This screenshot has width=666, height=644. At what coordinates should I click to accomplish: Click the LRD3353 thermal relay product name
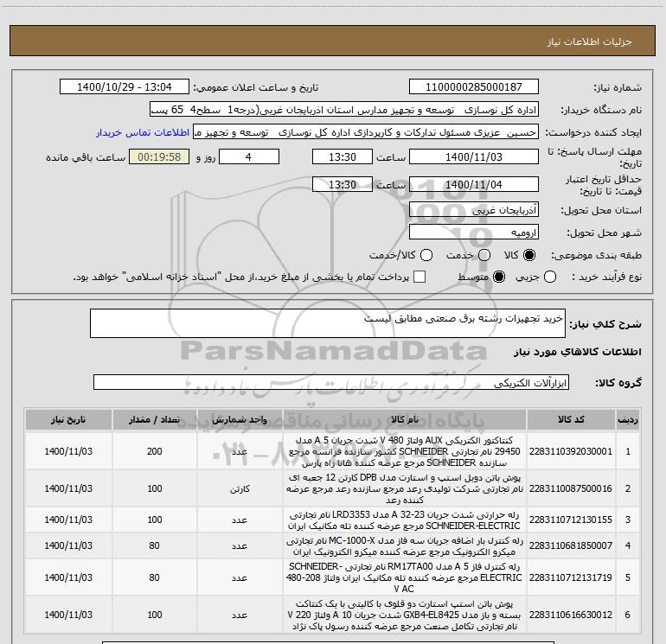point(405,520)
